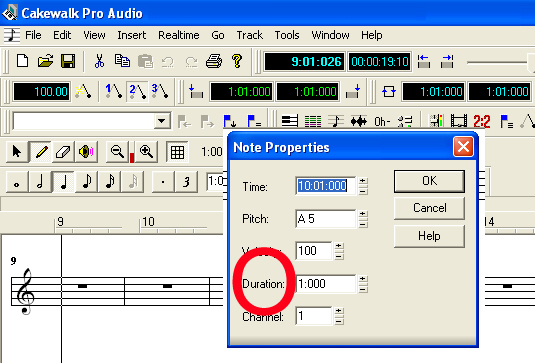Open the Go menu
The width and height of the screenshot is (535, 363).
[x=218, y=35]
